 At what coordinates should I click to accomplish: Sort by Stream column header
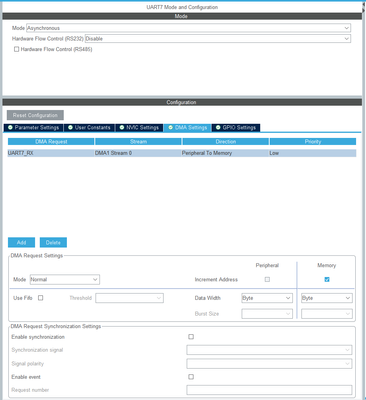click(138, 142)
